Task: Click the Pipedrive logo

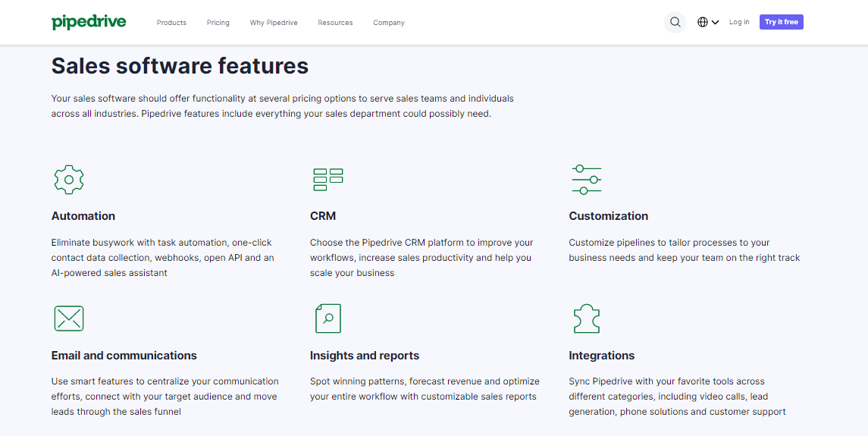Action: click(89, 22)
